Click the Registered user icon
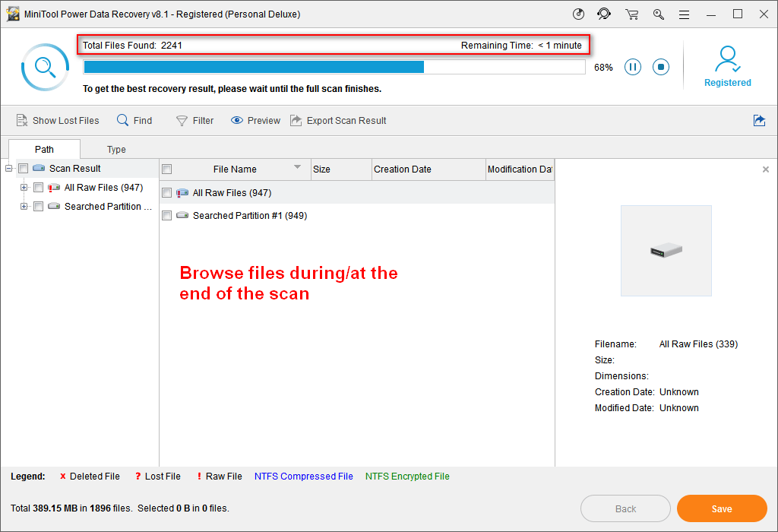This screenshot has height=532, width=778. coord(727,59)
